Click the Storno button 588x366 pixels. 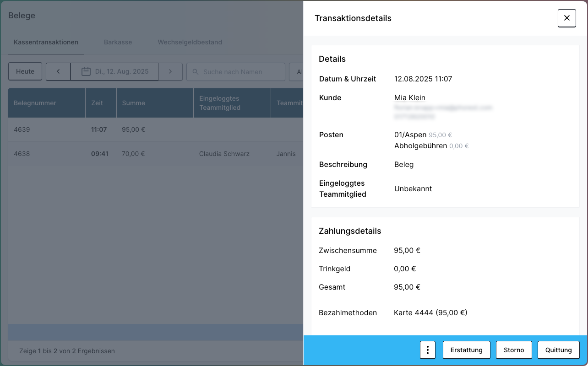click(514, 350)
